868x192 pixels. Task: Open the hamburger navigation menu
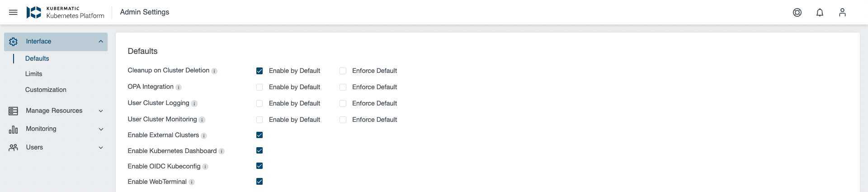coord(13,12)
